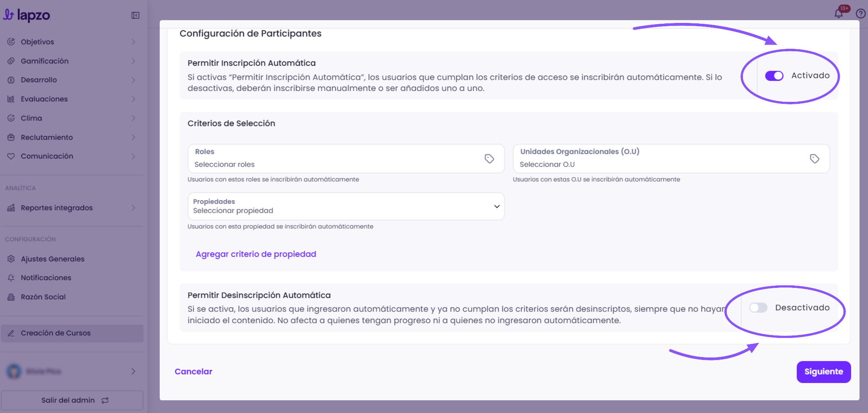Viewport: 868px width, 413px height.
Task: Click the tag icon in Unidades Organizacionales field
Action: coord(814,159)
